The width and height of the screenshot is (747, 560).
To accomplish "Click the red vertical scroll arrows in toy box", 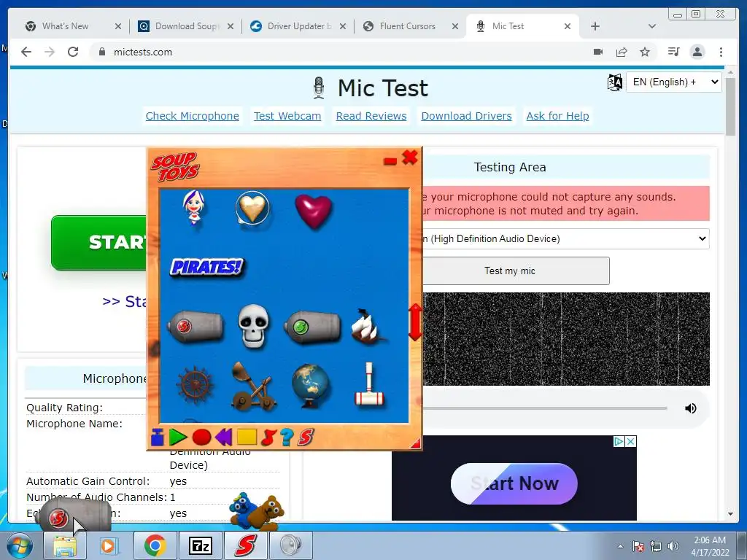I will pos(415,322).
